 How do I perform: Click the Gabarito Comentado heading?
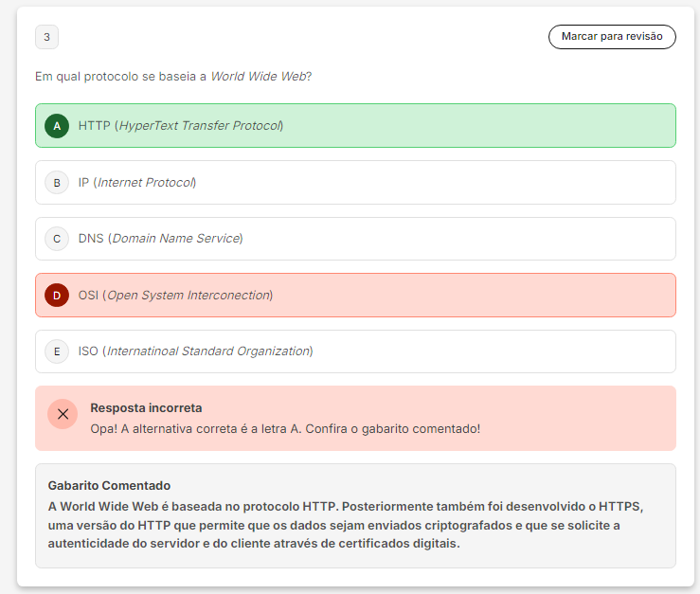point(109,486)
